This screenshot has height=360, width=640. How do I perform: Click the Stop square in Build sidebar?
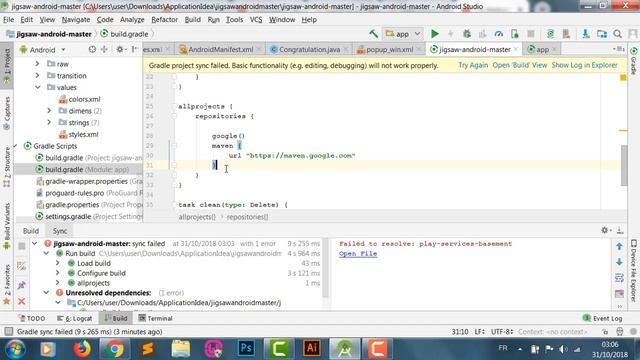pyautogui.click(x=22, y=246)
